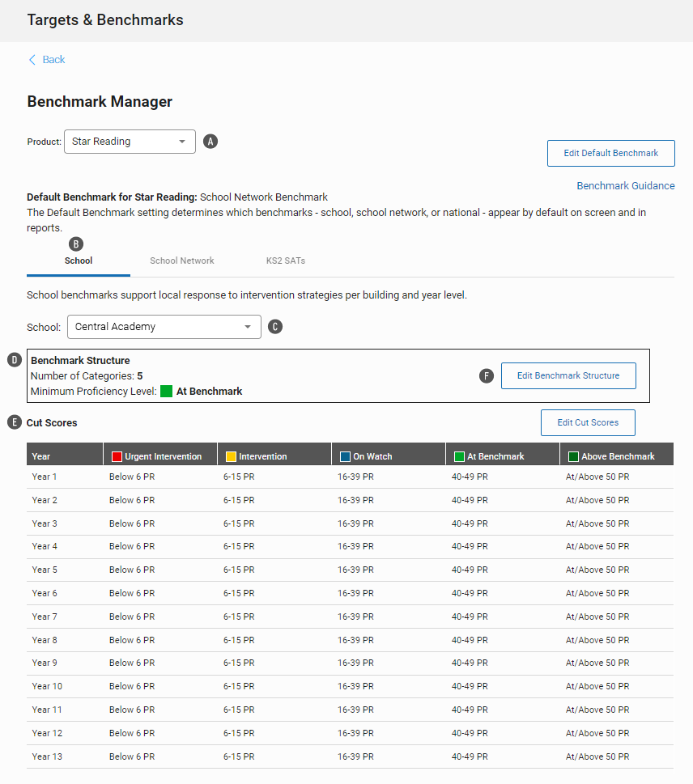Click Year 13 'At/Above 50 PR' cell
This screenshot has height=784, width=693.
[597, 756]
